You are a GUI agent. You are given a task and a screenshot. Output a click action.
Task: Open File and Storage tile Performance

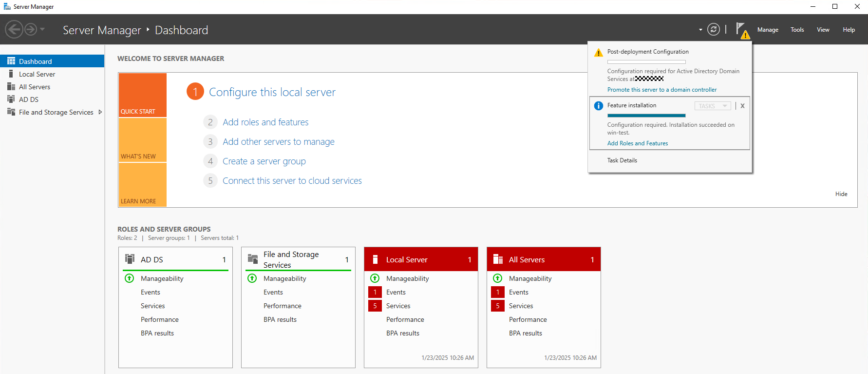click(x=283, y=306)
